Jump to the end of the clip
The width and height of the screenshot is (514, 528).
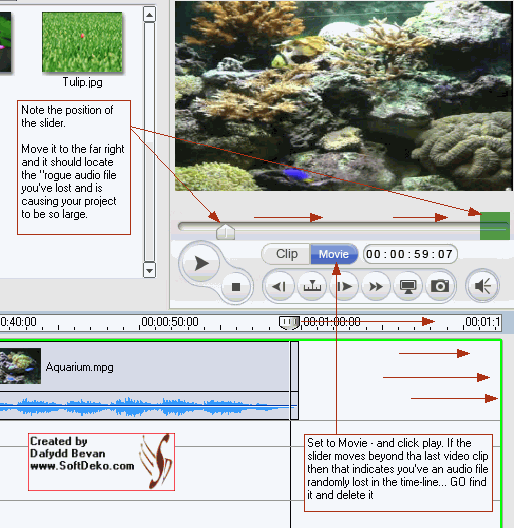(344, 287)
